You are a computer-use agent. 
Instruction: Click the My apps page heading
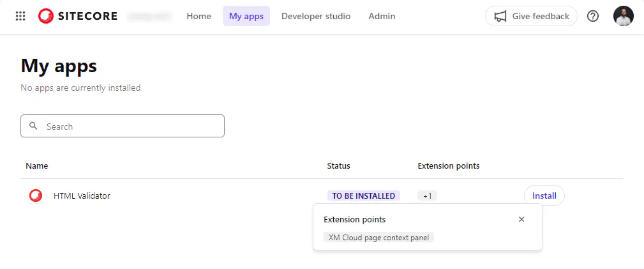coord(59,65)
